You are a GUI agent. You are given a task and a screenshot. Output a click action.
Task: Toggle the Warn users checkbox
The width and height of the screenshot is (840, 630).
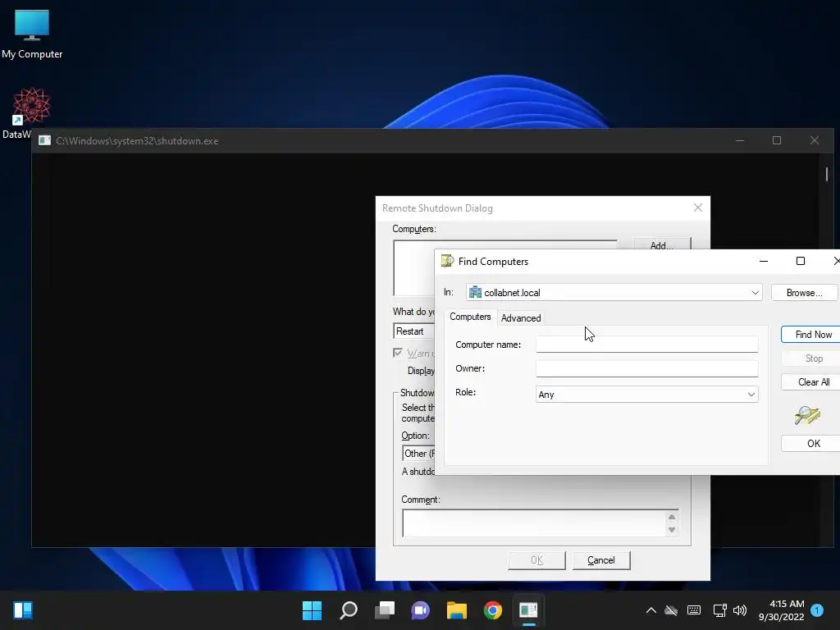click(x=398, y=353)
